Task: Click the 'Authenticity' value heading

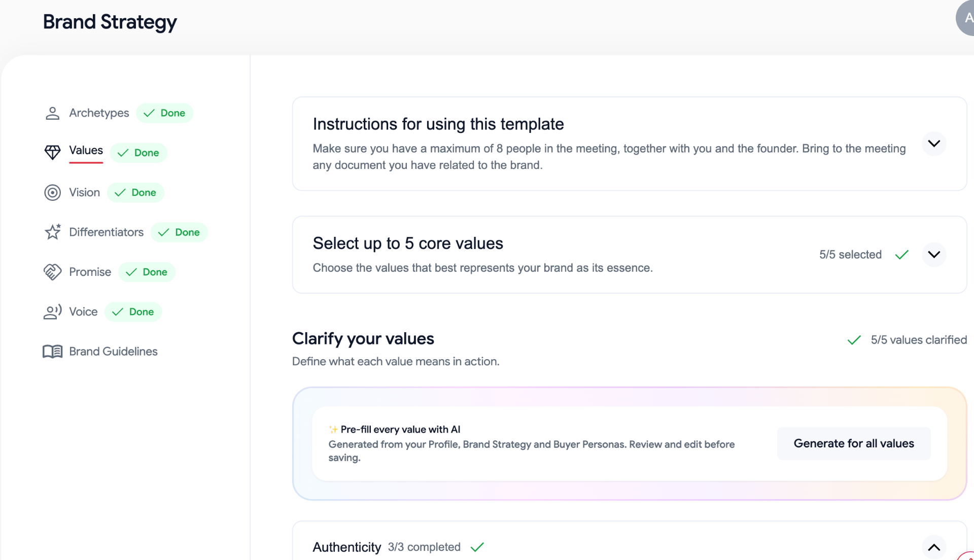Action: tap(346, 547)
